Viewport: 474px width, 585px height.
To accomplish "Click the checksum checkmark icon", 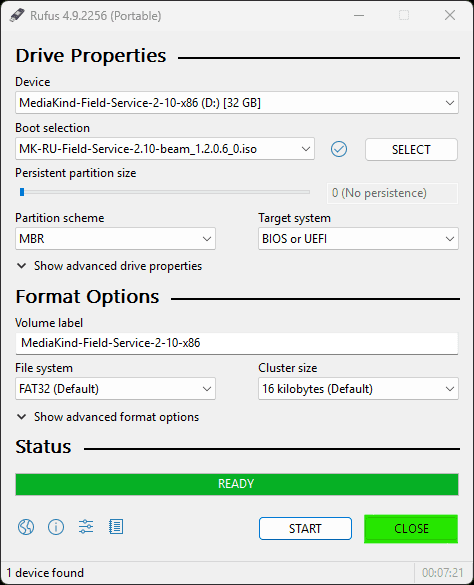I will 339,149.
